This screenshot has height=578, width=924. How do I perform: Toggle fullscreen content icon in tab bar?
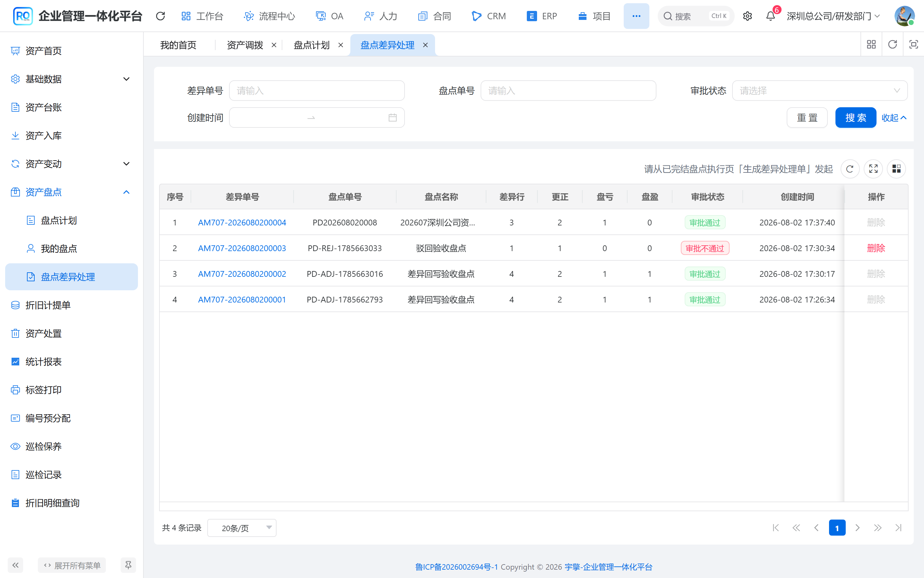tap(913, 45)
